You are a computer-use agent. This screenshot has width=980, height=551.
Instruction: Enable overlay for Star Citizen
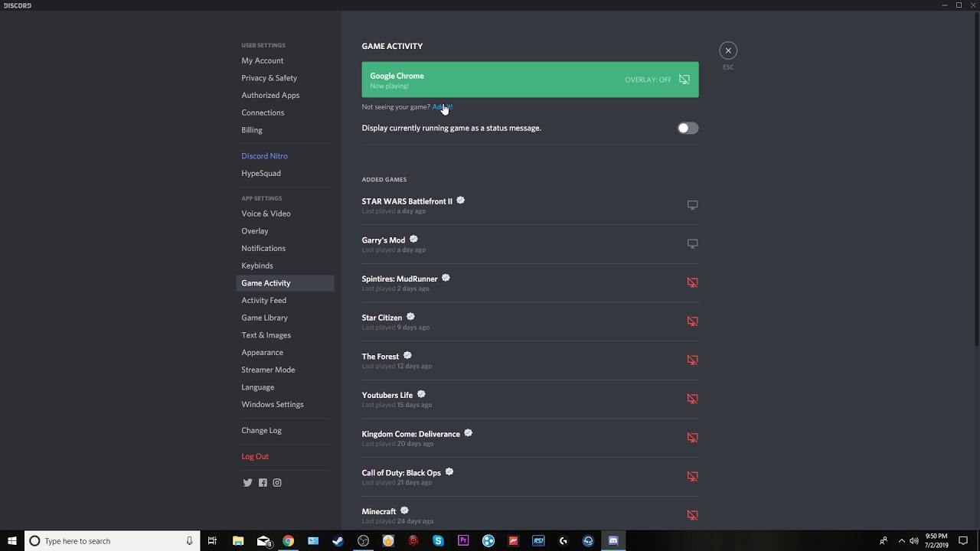click(692, 321)
